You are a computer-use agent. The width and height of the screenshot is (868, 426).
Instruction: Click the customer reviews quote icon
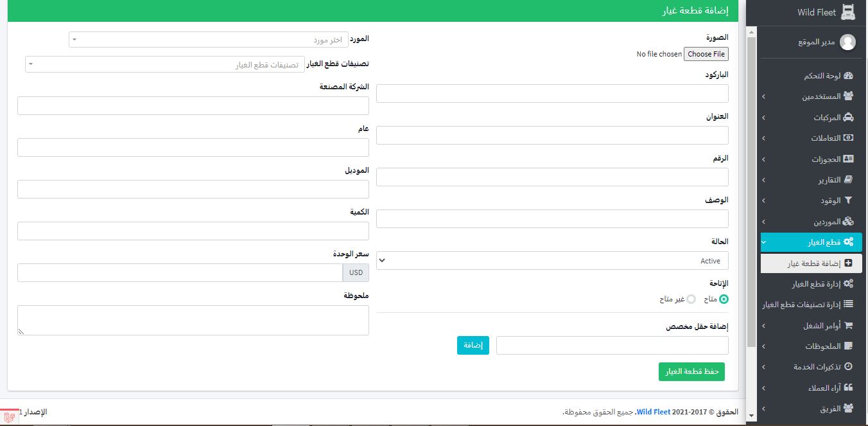848,387
